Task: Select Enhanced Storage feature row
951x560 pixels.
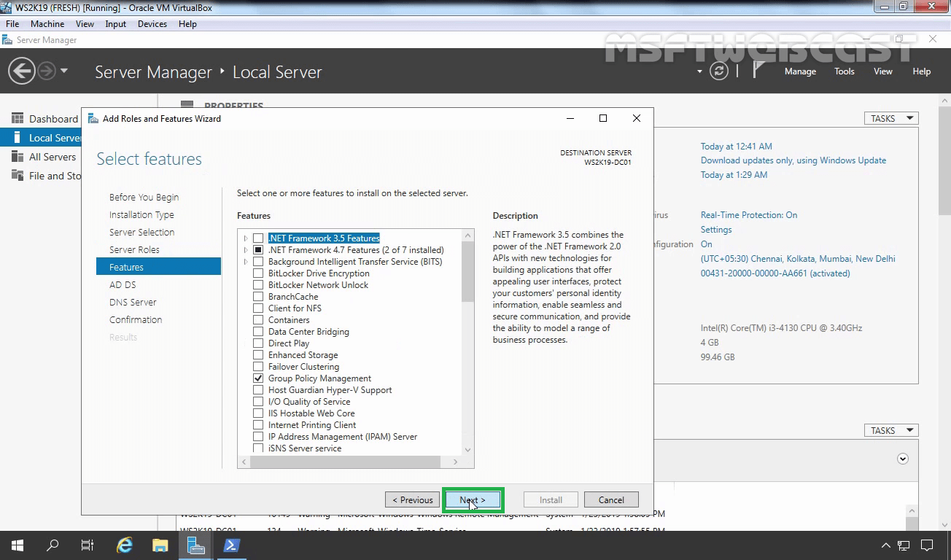Action: pyautogui.click(x=303, y=355)
